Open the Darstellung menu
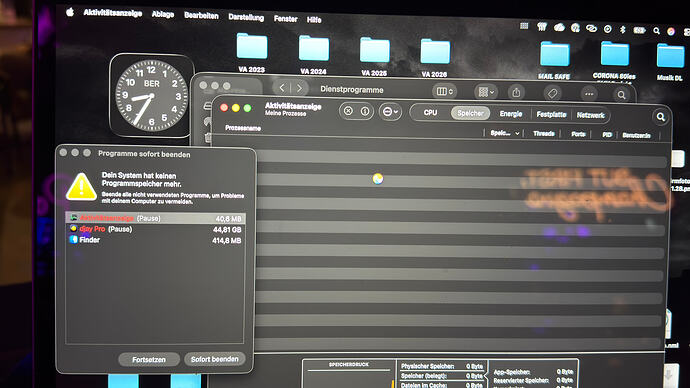The width and height of the screenshot is (690, 388). (x=246, y=18)
